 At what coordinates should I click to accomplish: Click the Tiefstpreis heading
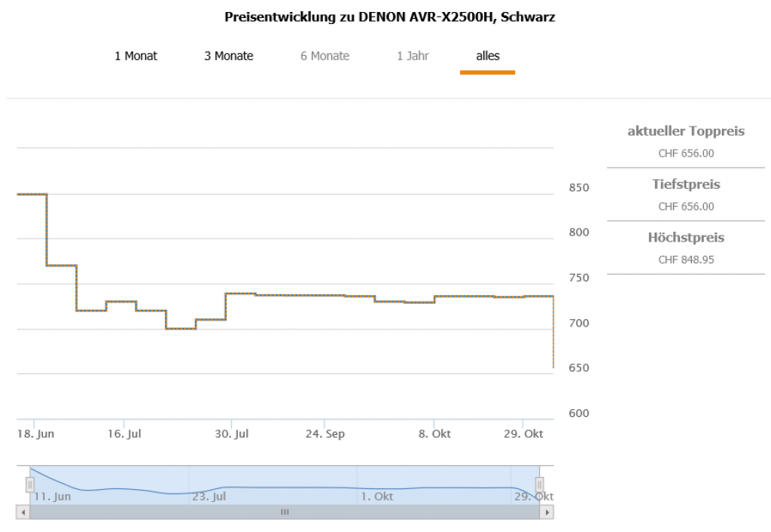(x=686, y=184)
